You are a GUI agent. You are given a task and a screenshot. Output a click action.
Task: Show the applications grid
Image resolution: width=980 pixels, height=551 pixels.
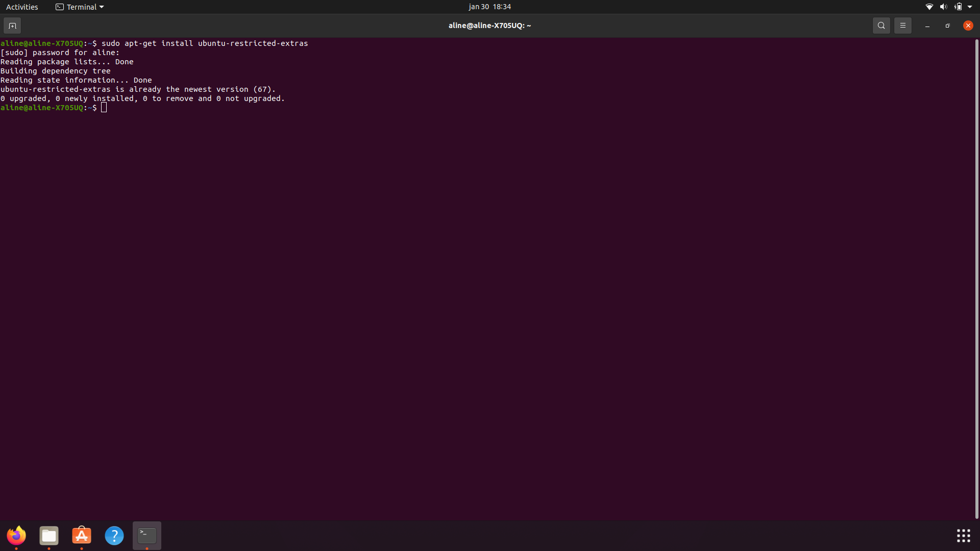click(963, 535)
